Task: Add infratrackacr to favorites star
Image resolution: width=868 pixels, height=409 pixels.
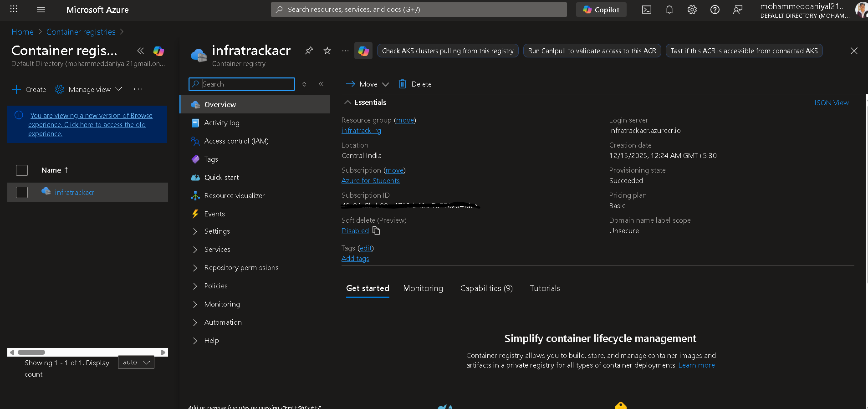Action: click(327, 51)
